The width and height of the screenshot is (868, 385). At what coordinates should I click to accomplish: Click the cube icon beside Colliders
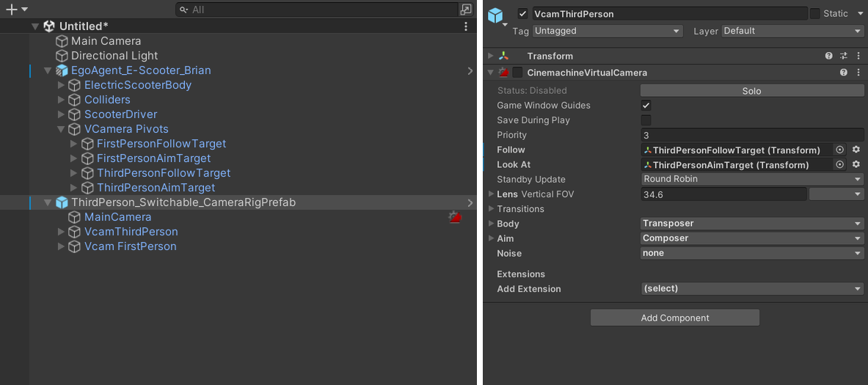click(x=75, y=100)
